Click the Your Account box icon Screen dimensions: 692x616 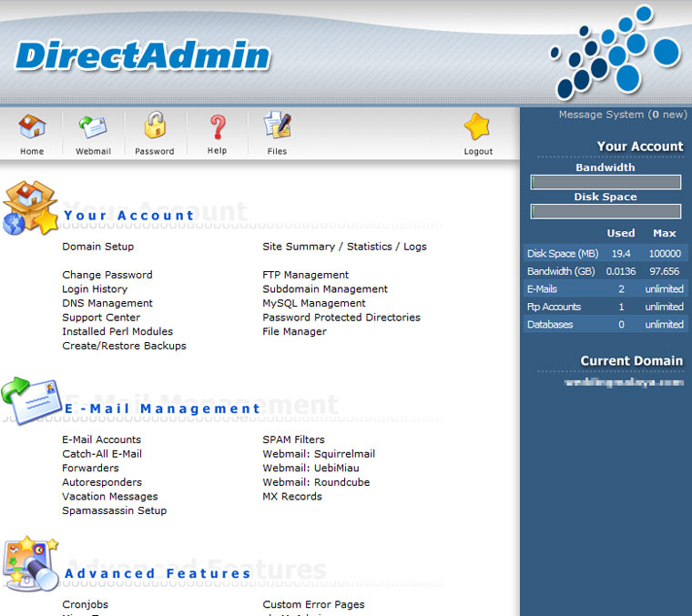pyautogui.click(x=30, y=207)
